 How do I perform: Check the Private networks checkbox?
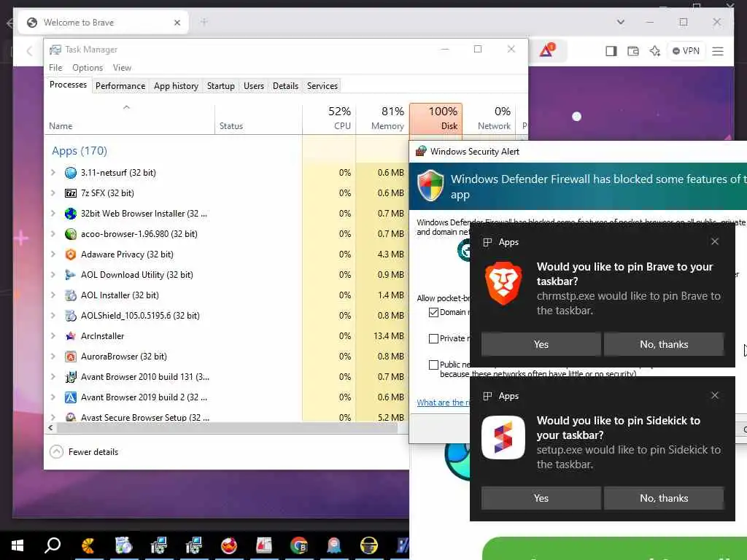433,338
